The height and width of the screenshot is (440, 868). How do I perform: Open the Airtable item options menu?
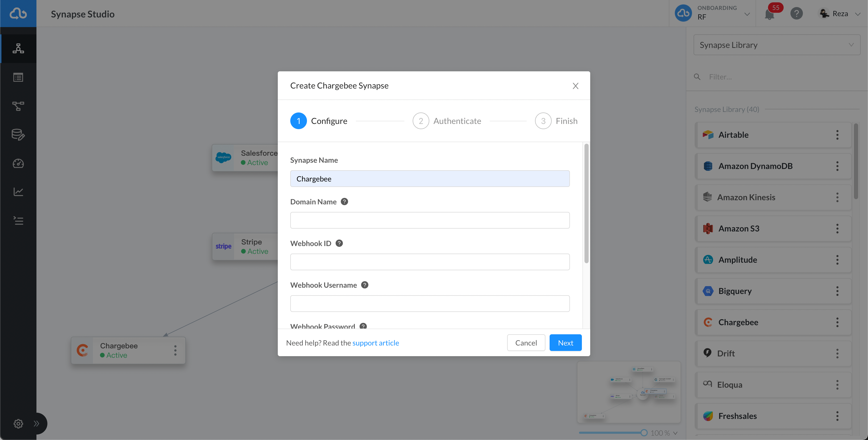[837, 135]
